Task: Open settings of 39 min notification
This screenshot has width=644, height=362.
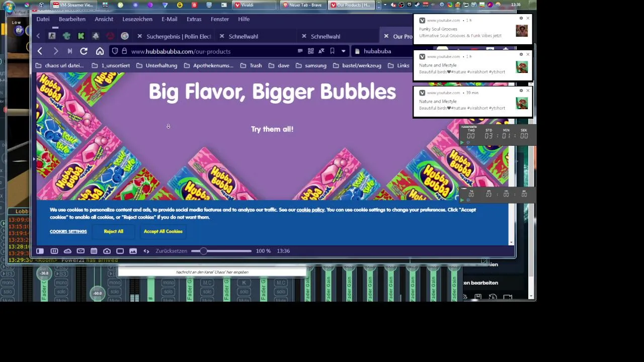Action: pos(521,90)
